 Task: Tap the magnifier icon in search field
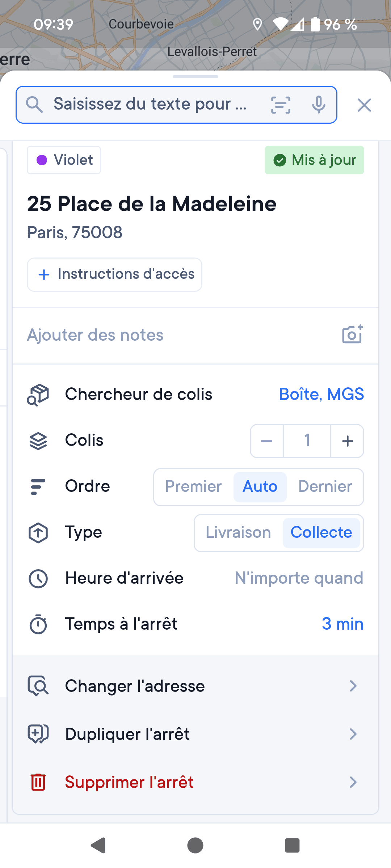coord(34,105)
